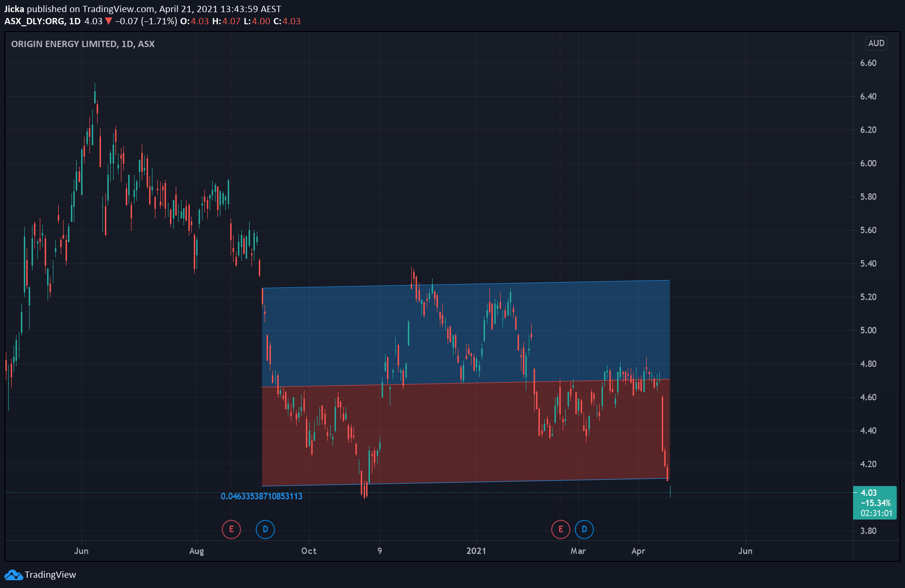
Task: Click the dividend marker near September
Action: pyautogui.click(x=265, y=529)
